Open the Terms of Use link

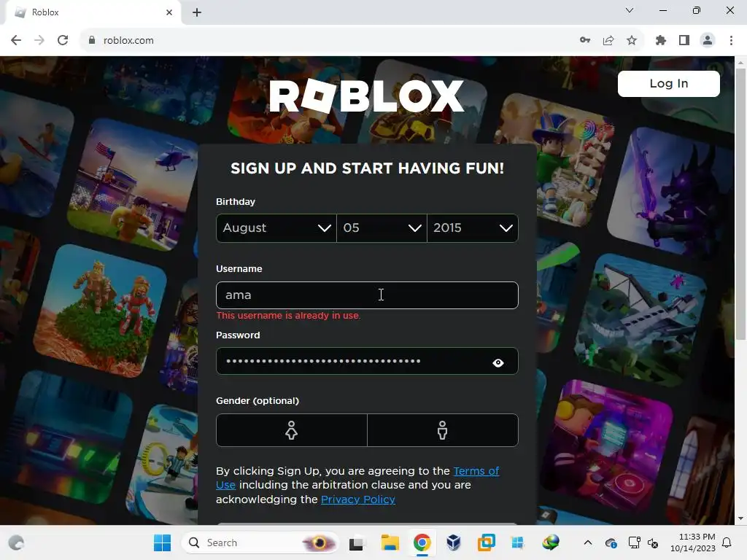(x=357, y=478)
